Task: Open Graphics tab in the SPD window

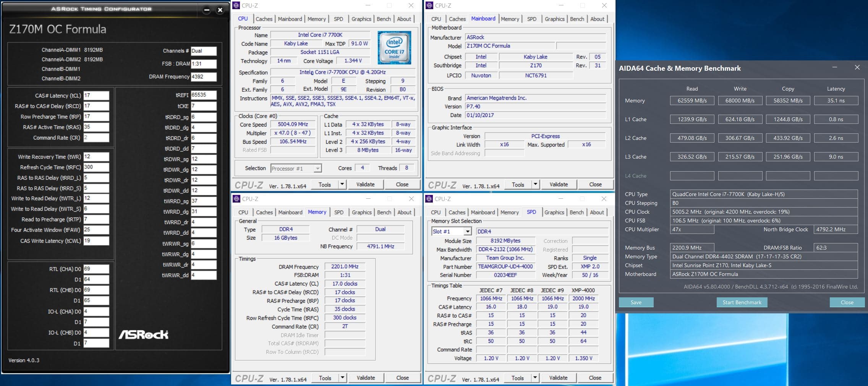Action: [554, 212]
